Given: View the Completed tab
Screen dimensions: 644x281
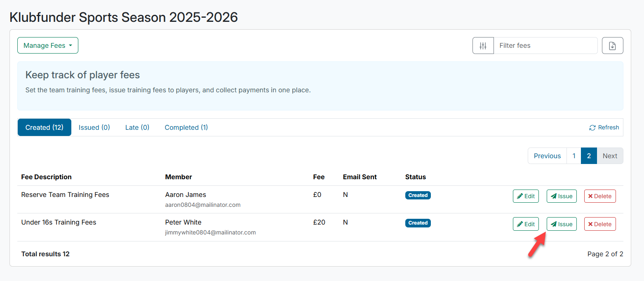Looking at the screenshot, I should pyautogui.click(x=186, y=127).
